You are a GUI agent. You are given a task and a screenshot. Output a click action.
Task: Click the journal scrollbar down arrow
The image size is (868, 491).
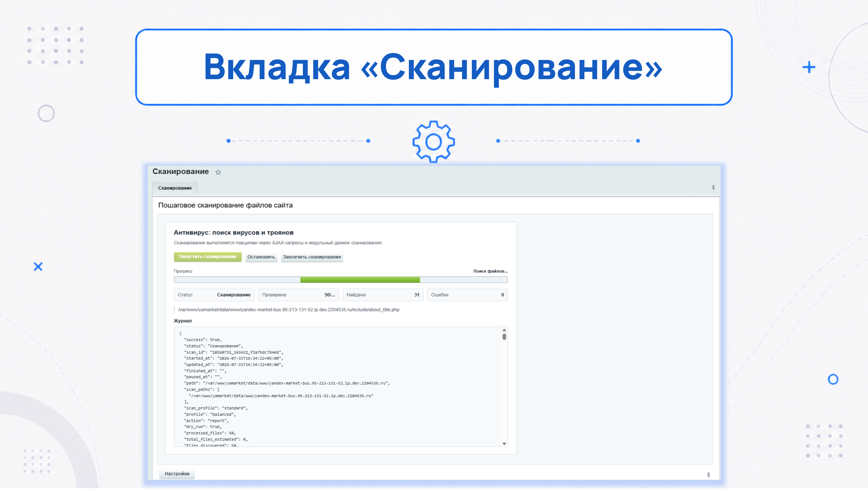click(x=504, y=444)
